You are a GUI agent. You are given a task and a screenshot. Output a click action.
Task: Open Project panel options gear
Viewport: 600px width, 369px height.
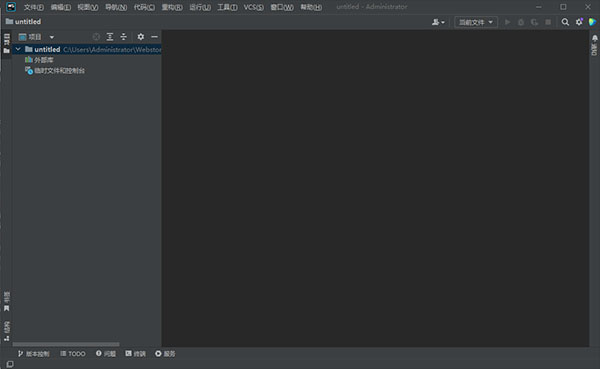tap(141, 37)
